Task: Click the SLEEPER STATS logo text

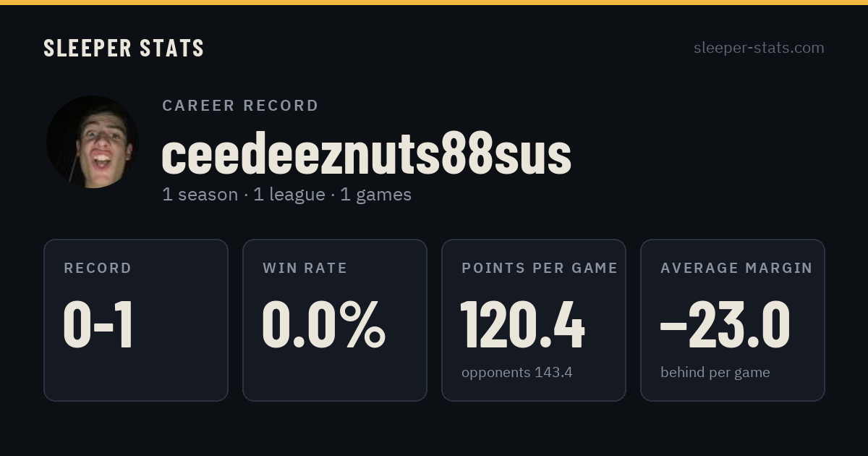Action: [124, 48]
